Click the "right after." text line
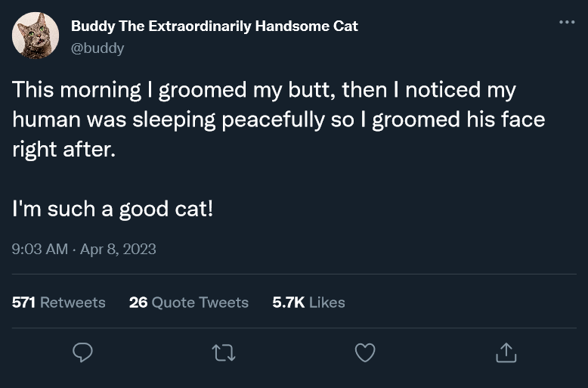The height and width of the screenshot is (388, 588). click(x=63, y=149)
